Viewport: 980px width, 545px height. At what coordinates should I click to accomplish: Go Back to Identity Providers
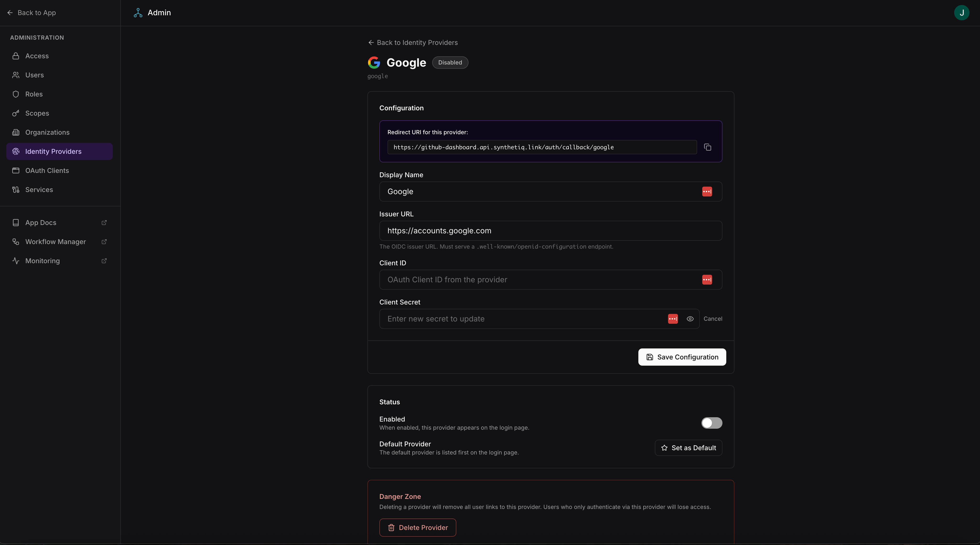click(413, 43)
